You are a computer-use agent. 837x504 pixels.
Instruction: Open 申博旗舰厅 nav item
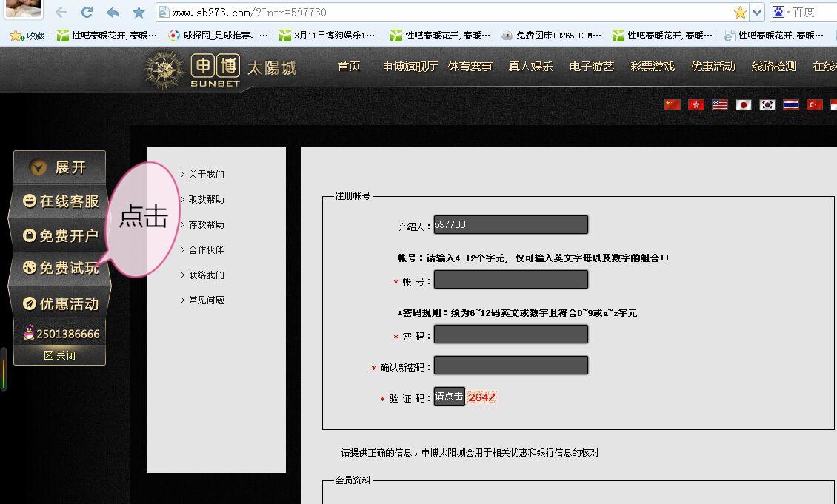pos(410,66)
